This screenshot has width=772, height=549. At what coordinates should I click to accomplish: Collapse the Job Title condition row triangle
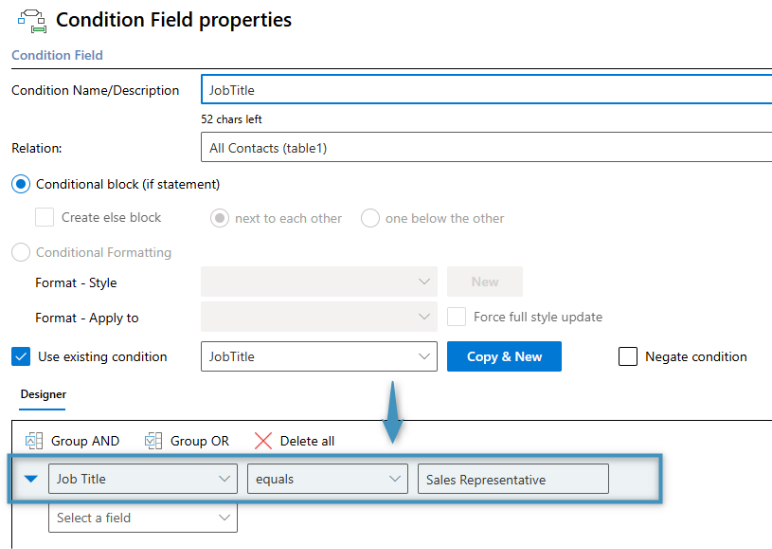pyautogui.click(x=31, y=479)
